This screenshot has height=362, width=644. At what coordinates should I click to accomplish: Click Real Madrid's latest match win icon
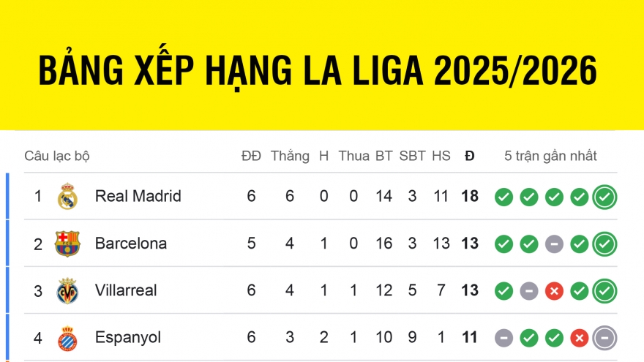(605, 197)
